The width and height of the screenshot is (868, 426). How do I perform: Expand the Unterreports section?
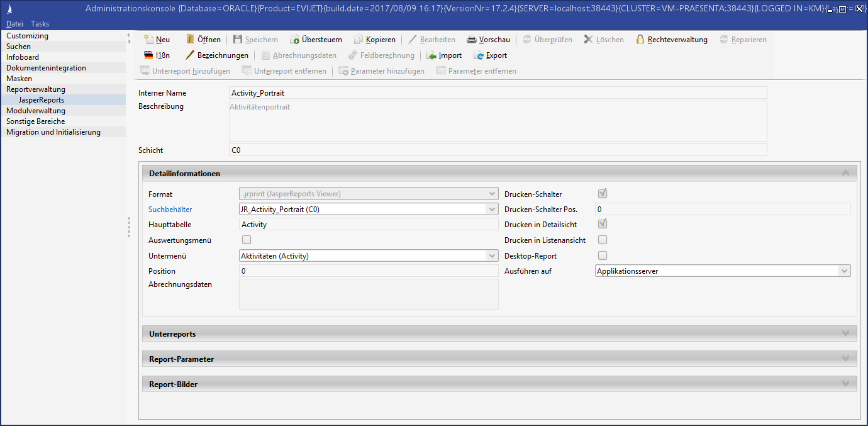click(x=845, y=334)
